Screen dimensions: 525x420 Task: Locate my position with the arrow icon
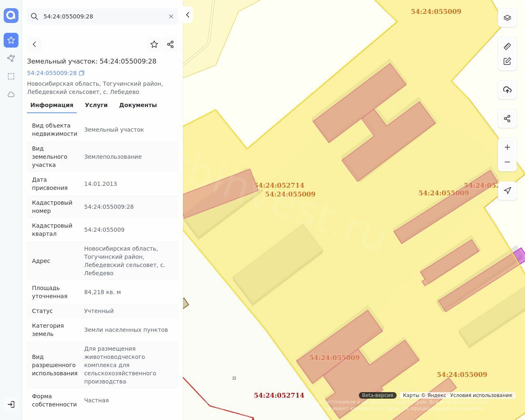click(x=507, y=190)
